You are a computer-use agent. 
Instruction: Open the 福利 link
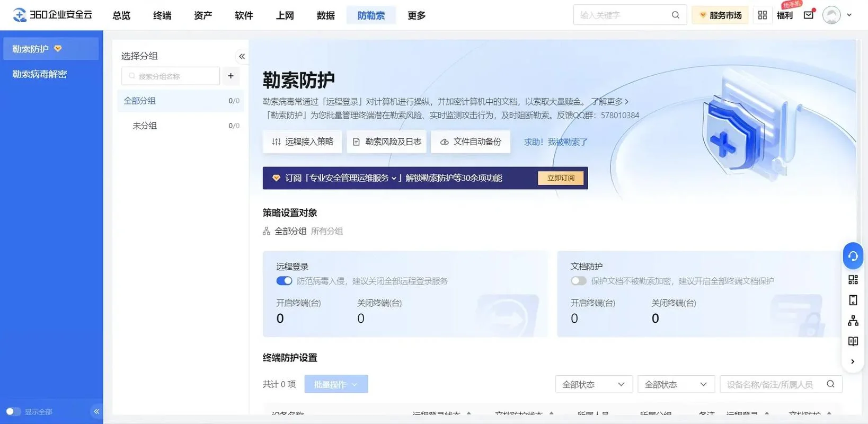[x=785, y=15]
